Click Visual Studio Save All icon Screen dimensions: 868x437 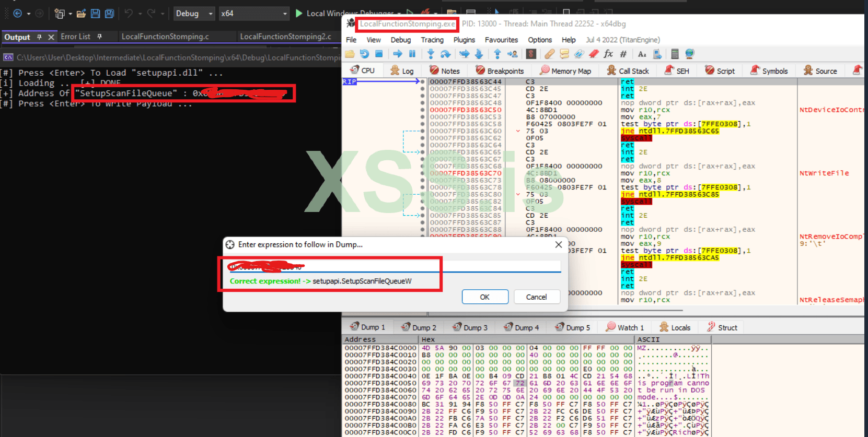click(x=109, y=14)
